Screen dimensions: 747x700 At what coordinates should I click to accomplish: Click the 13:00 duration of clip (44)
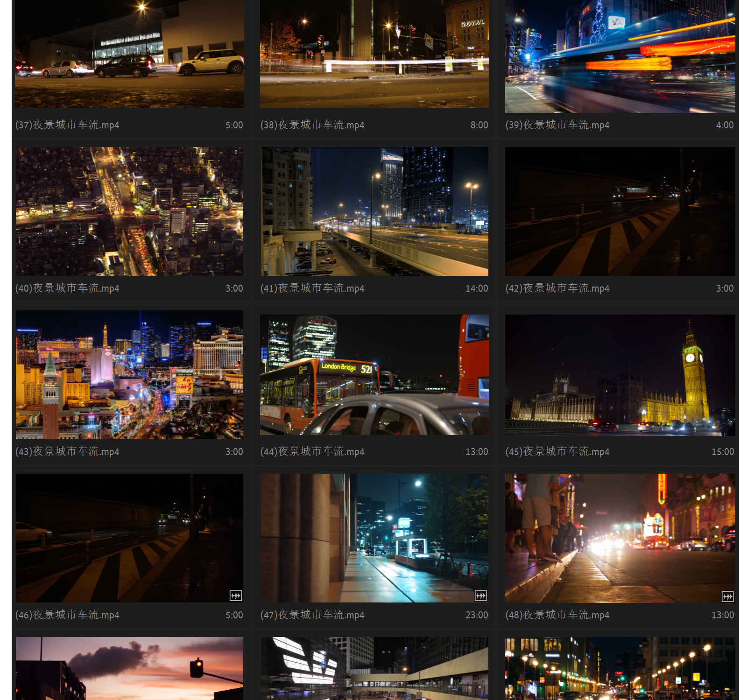click(x=477, y=452)
